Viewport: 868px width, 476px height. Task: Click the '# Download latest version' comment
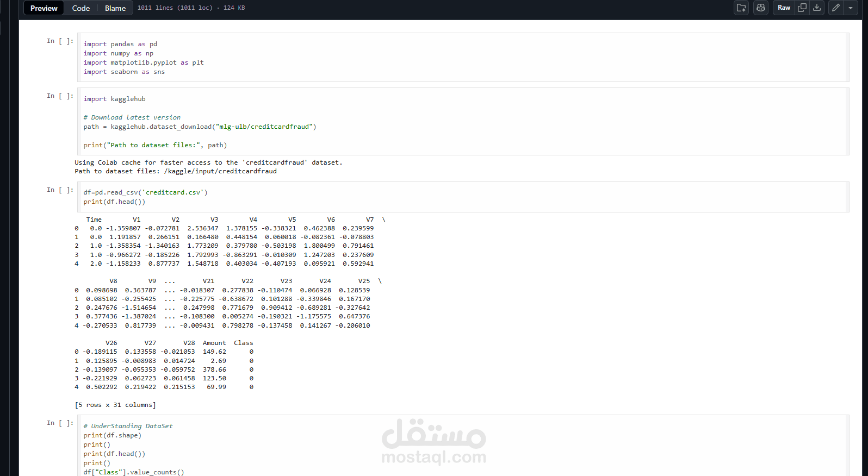point(132,117)
